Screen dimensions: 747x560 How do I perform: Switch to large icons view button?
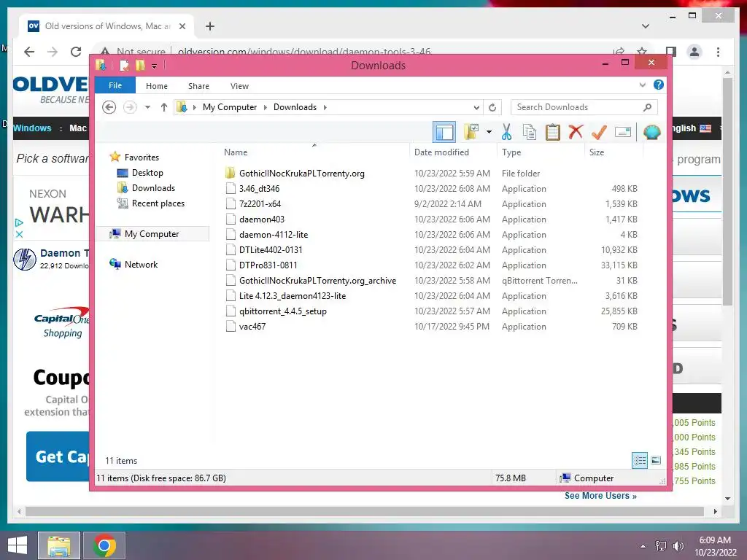(656, 460)
